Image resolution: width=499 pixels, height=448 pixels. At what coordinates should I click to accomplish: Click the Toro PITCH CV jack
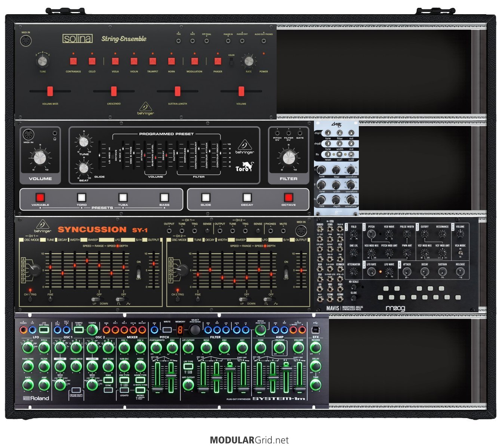pyautogui.click(x=277, y=133)
